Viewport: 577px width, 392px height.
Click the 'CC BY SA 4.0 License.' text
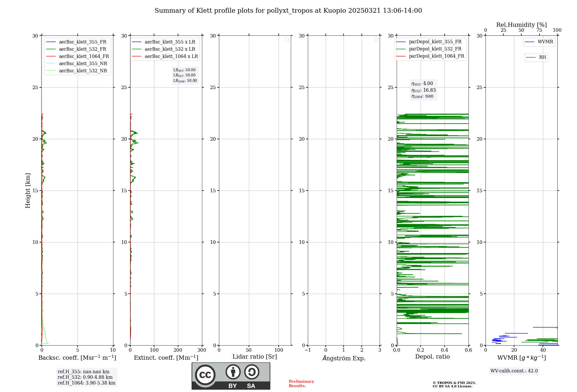[x=453, y=386]
